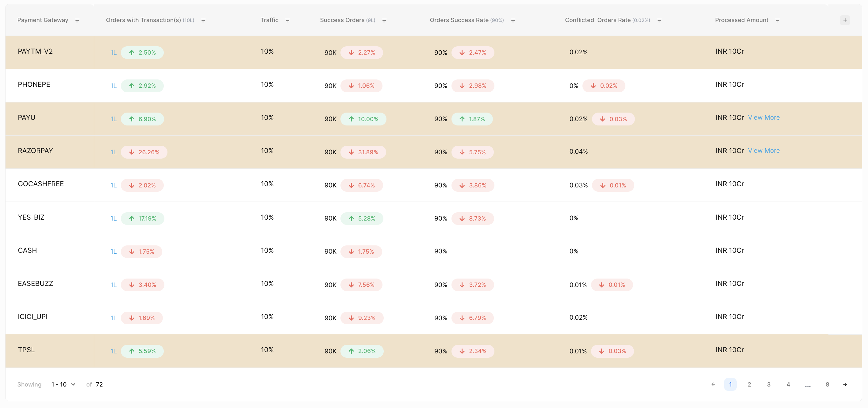
Task: Click the previous page arrow
Action: pyautogui.click(x=713, y=384)
